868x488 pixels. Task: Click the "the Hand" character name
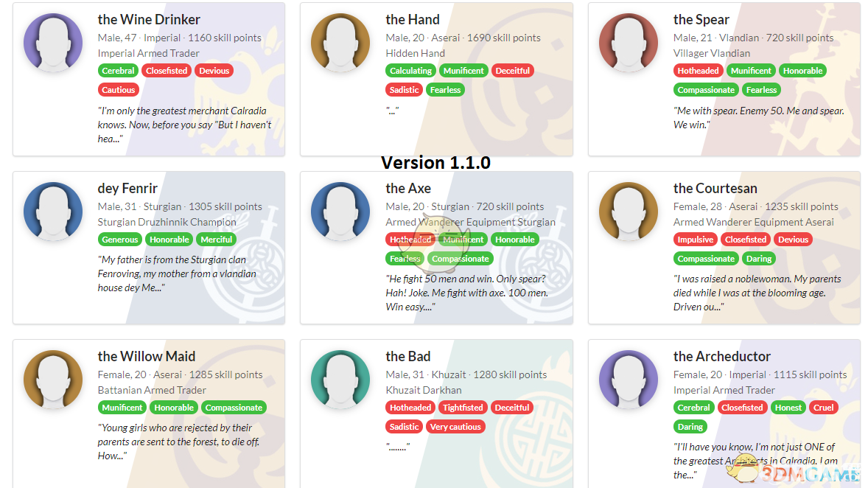tap(413, 20)
